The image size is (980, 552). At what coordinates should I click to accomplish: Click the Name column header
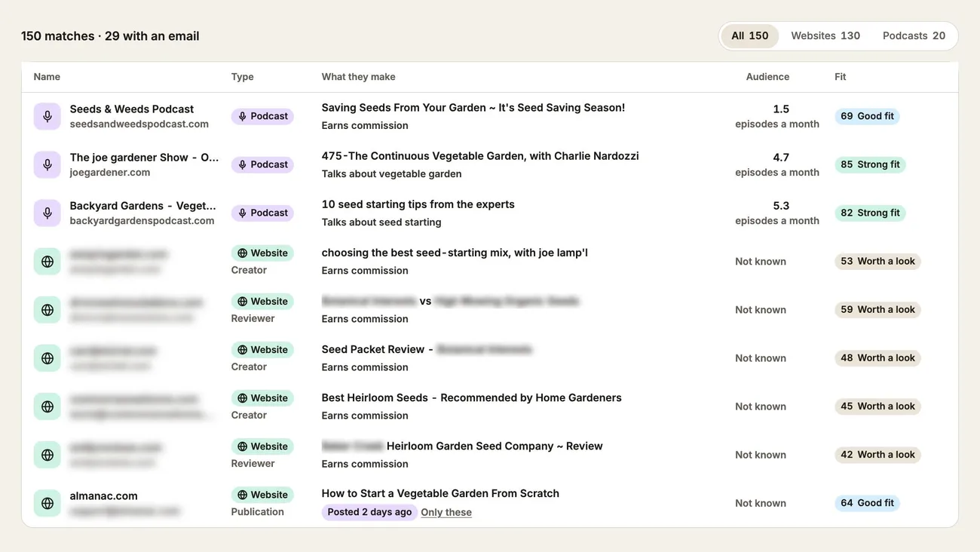click(x=47, y=77)
